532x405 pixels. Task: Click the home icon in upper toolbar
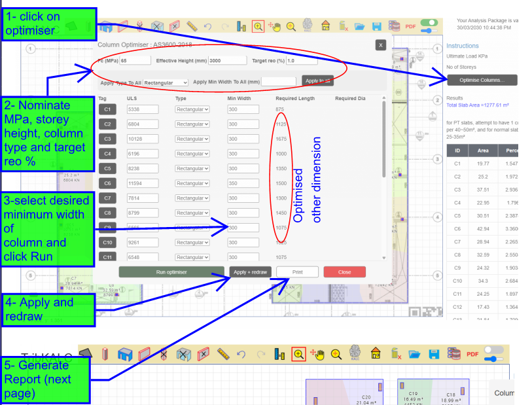click(x=325, y=26)
